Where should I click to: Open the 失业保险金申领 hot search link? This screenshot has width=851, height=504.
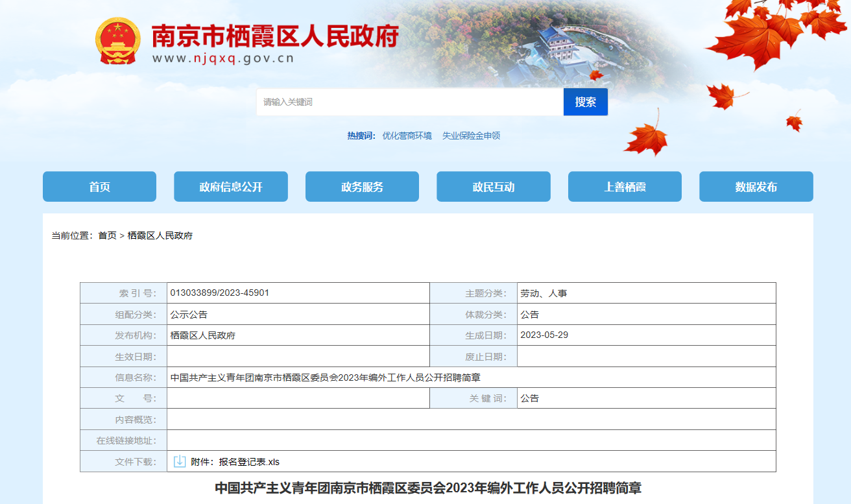(471, 136)
